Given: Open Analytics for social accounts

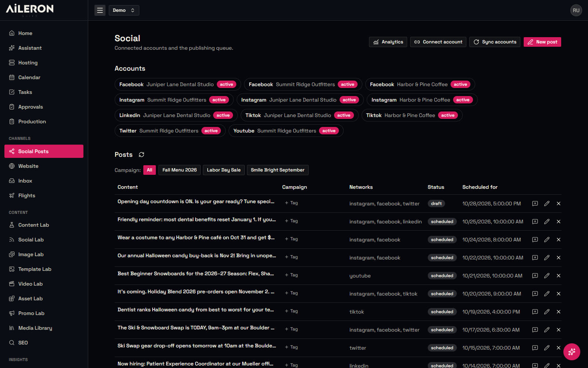Looking at the screenshot, I should click(388, 42).
